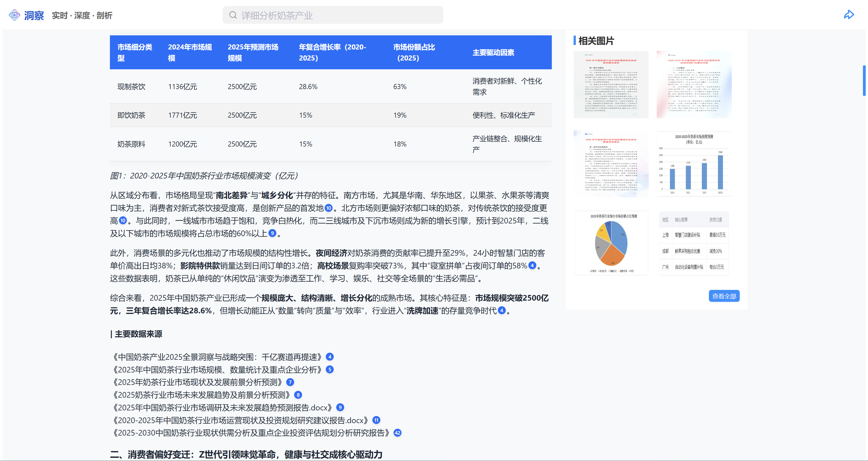Click the share arrow icon

[849, 15]
